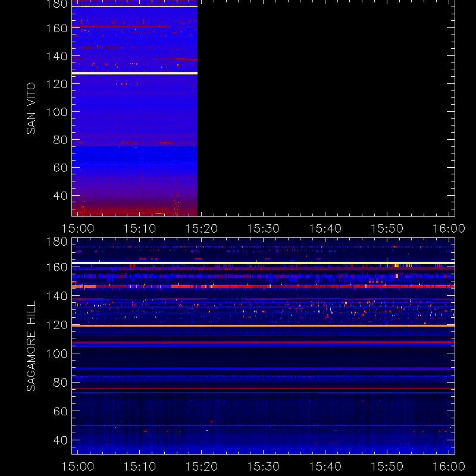
Task: Pick the 160 tick label on Sagamore Hill plot
Action: (x=57, y=267)
